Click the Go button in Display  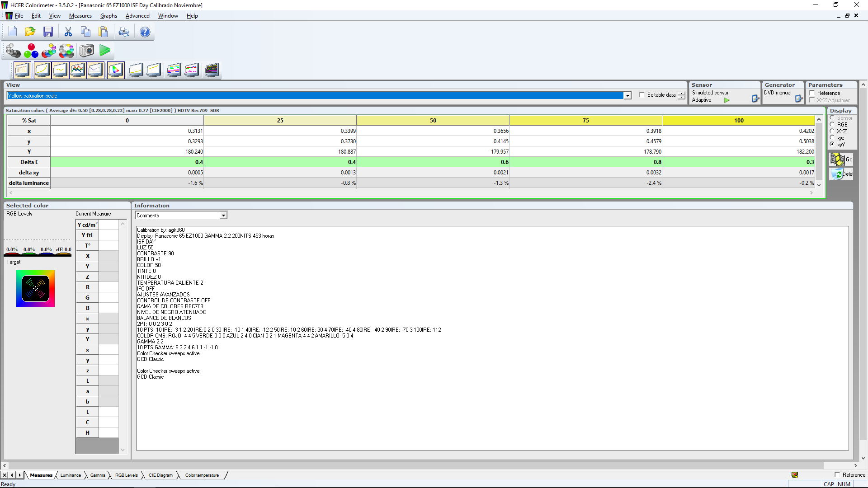(x=841, y=160)
